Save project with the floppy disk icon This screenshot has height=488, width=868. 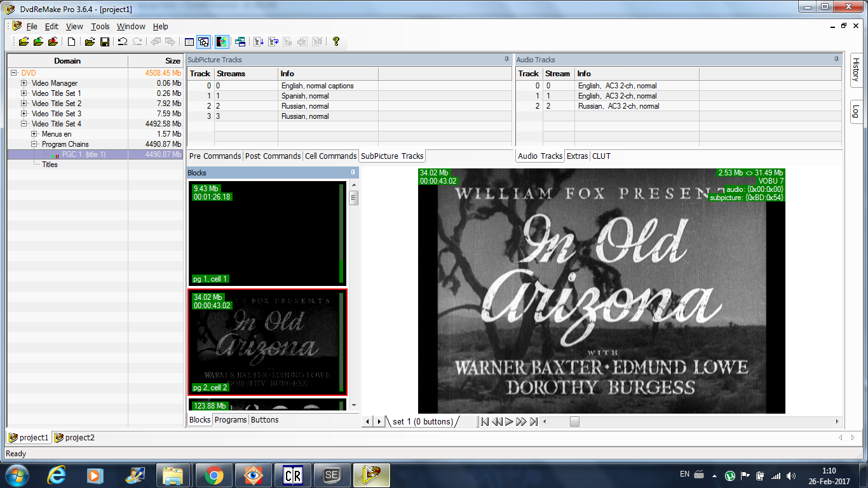click(104, 42)
